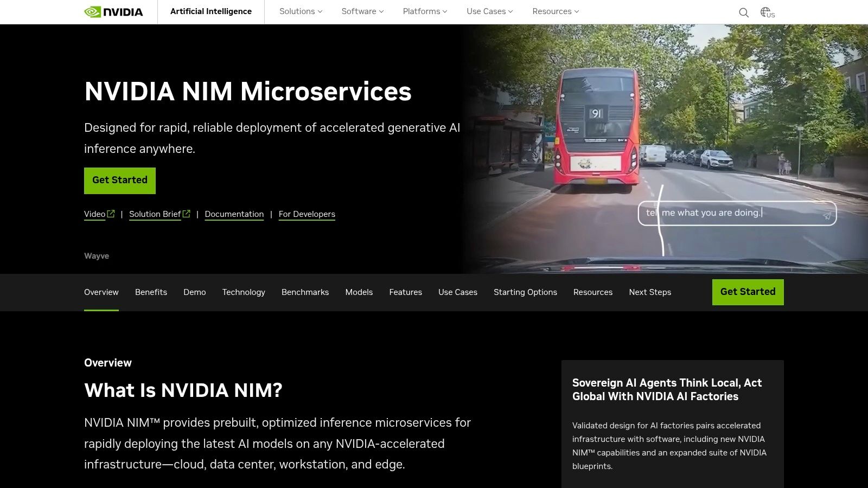Open the Technology section tab
The image size is (868, 488).
244,292
